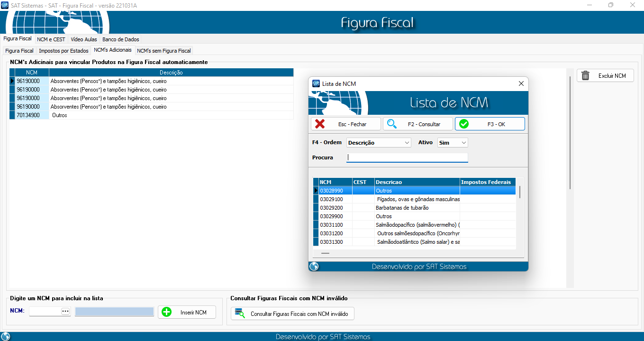Click the Procura search input field
This screenshot has width=644, height=341.
(x=407, y=157)
